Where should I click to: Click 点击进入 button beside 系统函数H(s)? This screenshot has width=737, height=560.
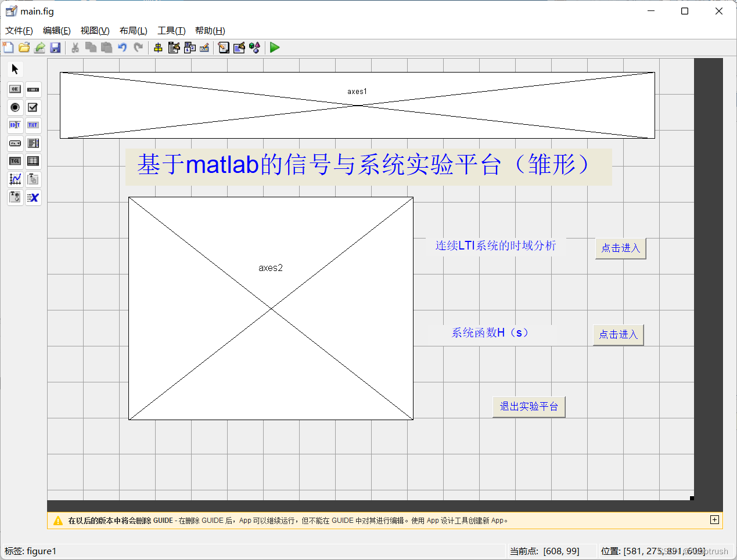[x=619, y=335]
